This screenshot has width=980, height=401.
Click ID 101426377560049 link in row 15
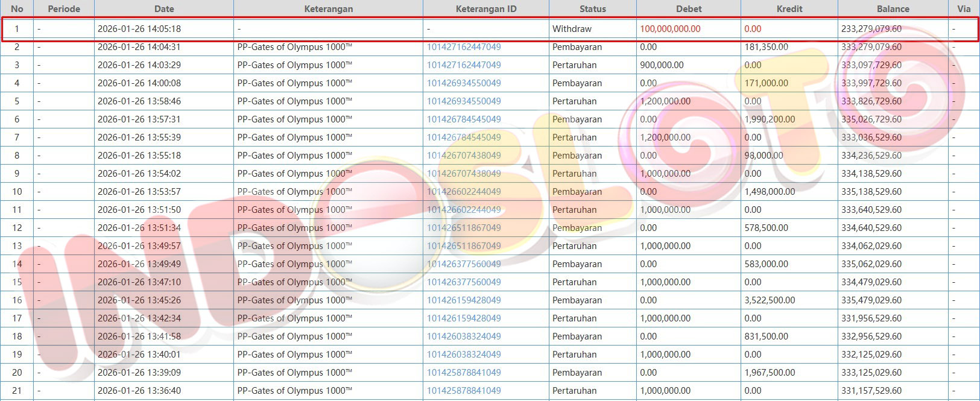click(464, 282)
